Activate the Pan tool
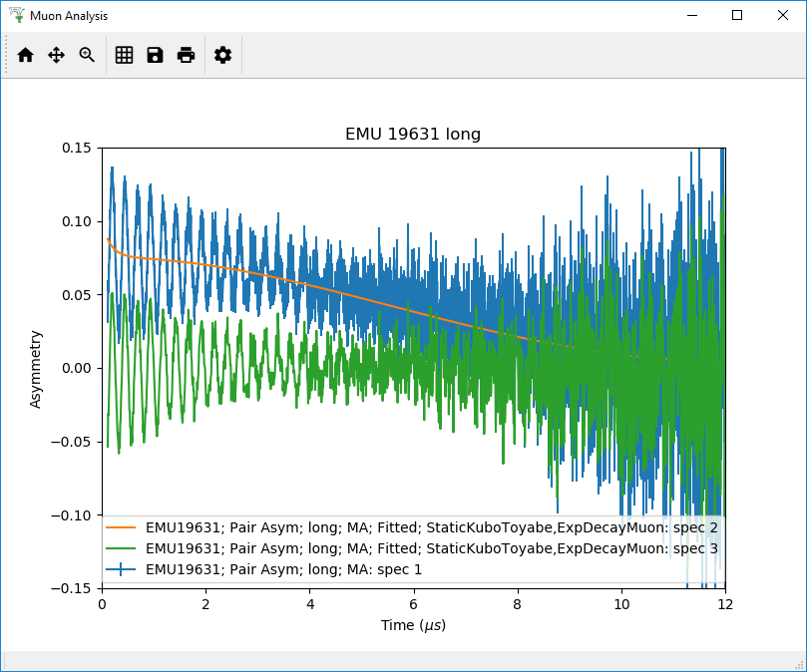Image resolution: width=807 pixels, height=672 pixels. pos(55,55)
